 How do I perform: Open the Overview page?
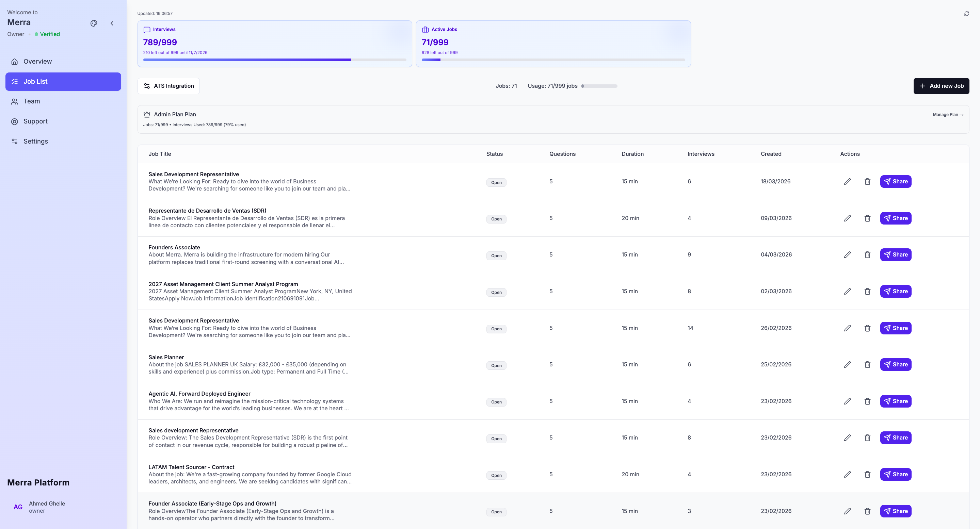(37, 62)
